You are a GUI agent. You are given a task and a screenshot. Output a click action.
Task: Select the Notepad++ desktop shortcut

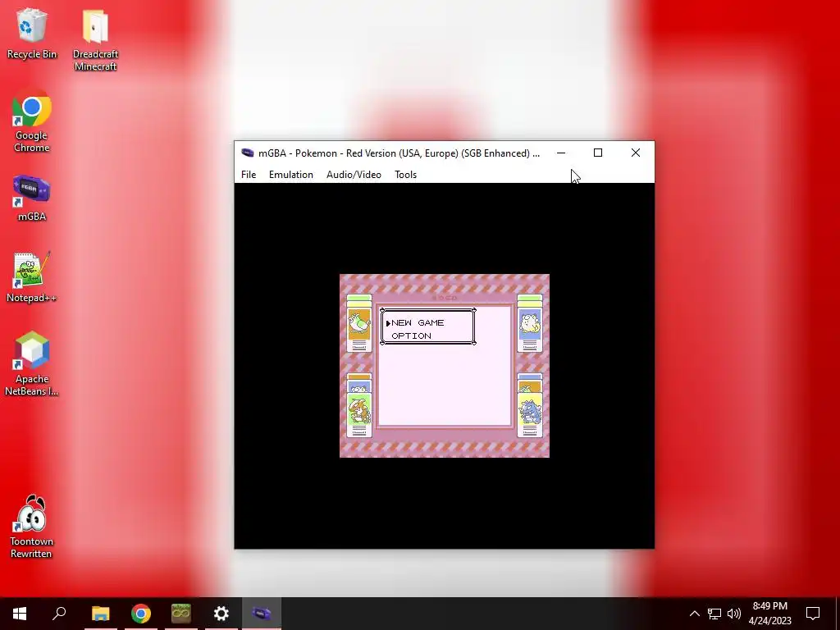32,277
